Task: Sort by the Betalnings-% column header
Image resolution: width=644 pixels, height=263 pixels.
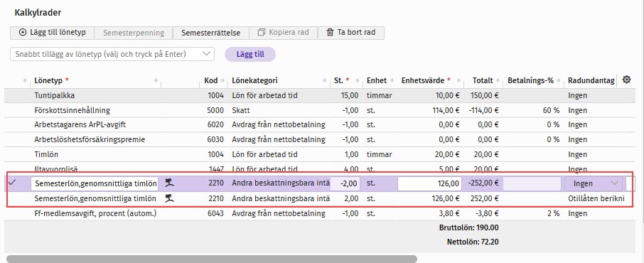Action: pyautogui.click(x=531, y=80)
